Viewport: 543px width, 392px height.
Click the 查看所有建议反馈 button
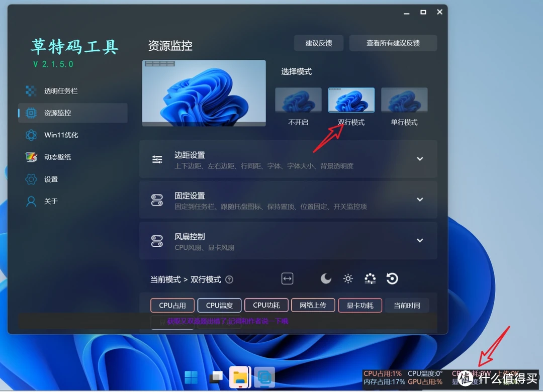point(393,43)
